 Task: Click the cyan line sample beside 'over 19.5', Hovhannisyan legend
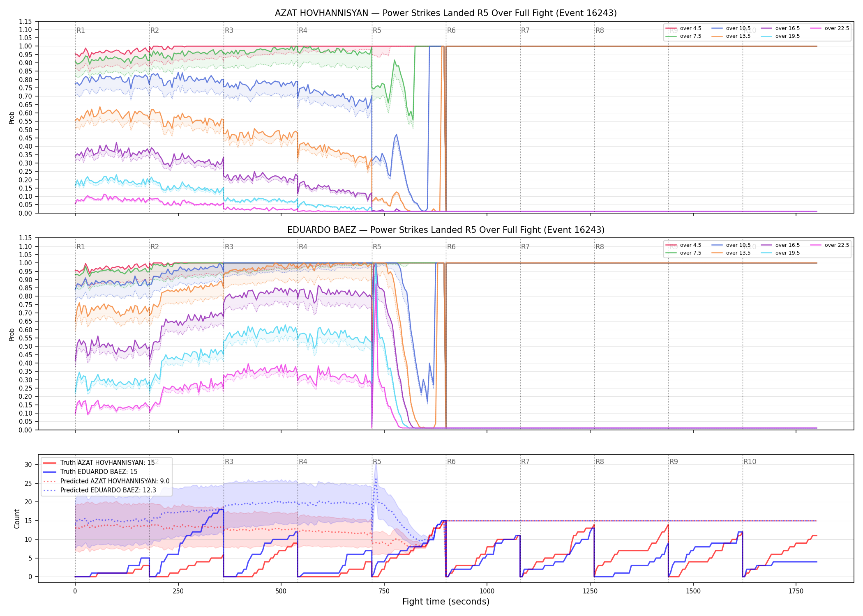click(x=766, y=36)
